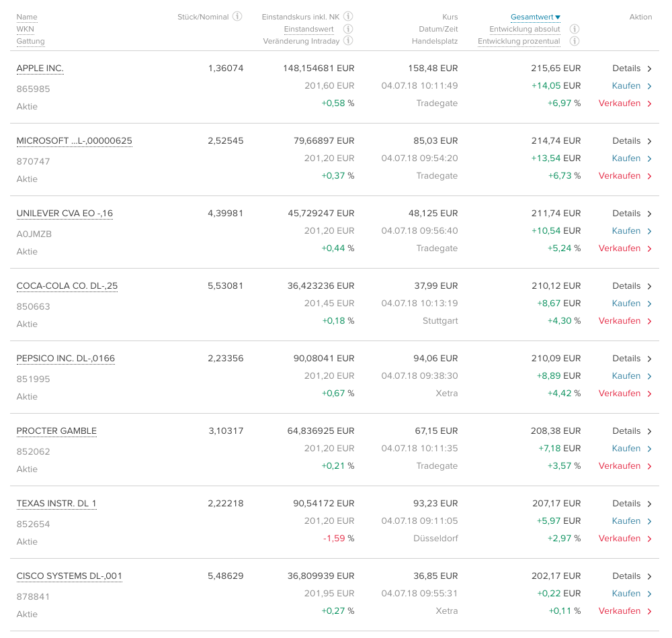Click Apple total value 215,65 EUR

pos(556,69)
